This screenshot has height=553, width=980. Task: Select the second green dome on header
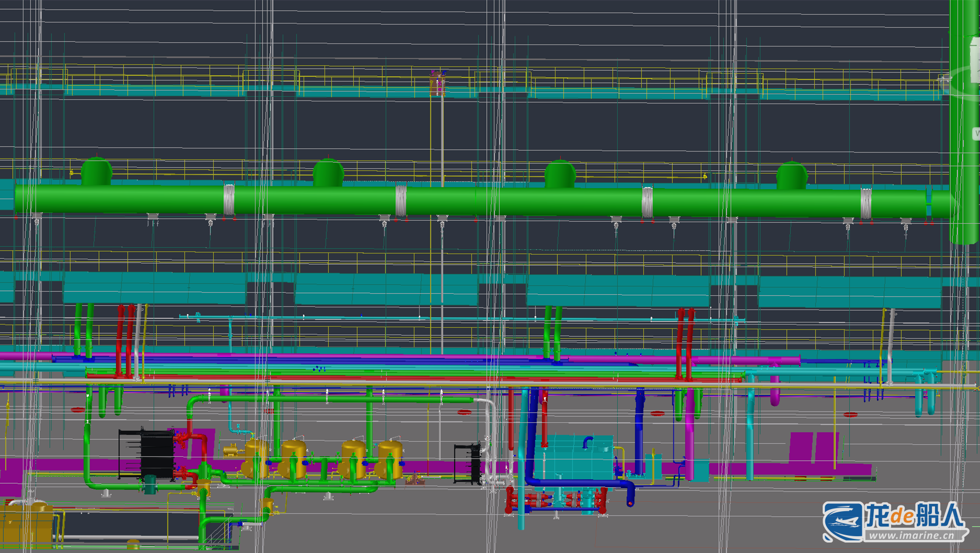[x=328, y=173]
